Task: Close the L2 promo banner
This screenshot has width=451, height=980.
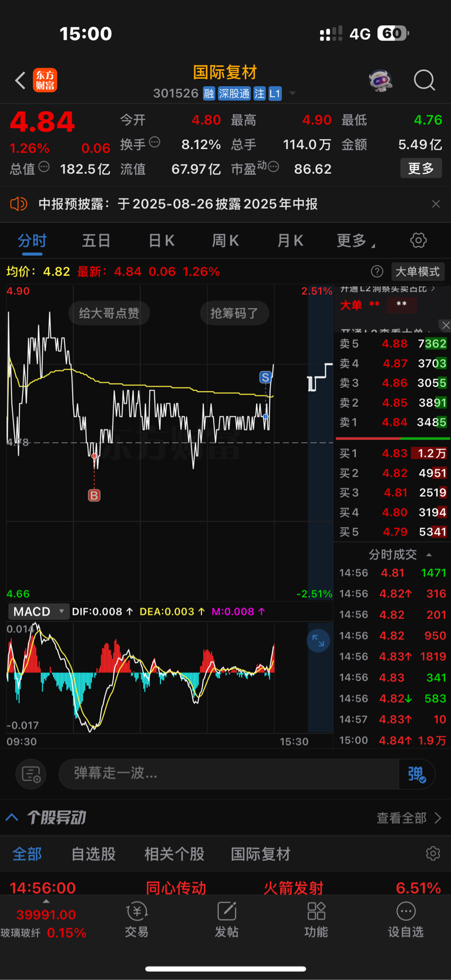Action: coord(446,325)
